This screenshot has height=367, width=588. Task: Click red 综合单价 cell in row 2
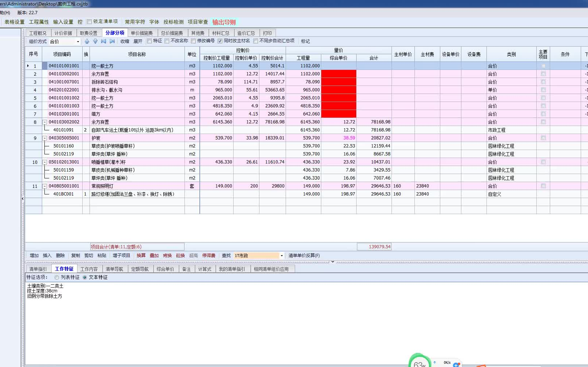coord(339,74)
